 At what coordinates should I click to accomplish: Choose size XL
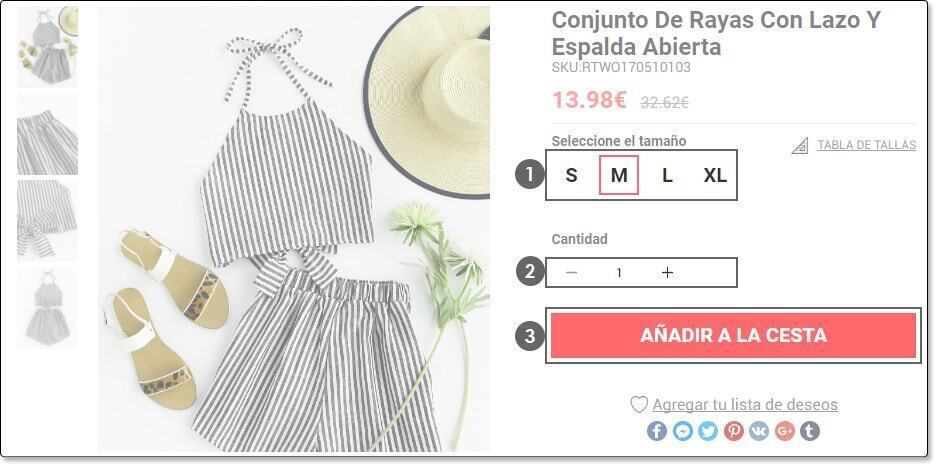click(x=715, y=175)
